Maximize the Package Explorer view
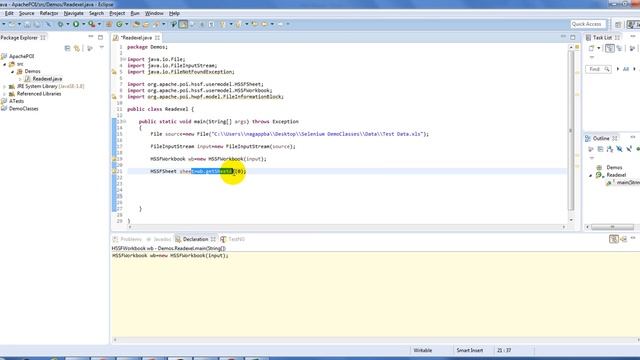640x360 pixels. click(x=100, y=37)
